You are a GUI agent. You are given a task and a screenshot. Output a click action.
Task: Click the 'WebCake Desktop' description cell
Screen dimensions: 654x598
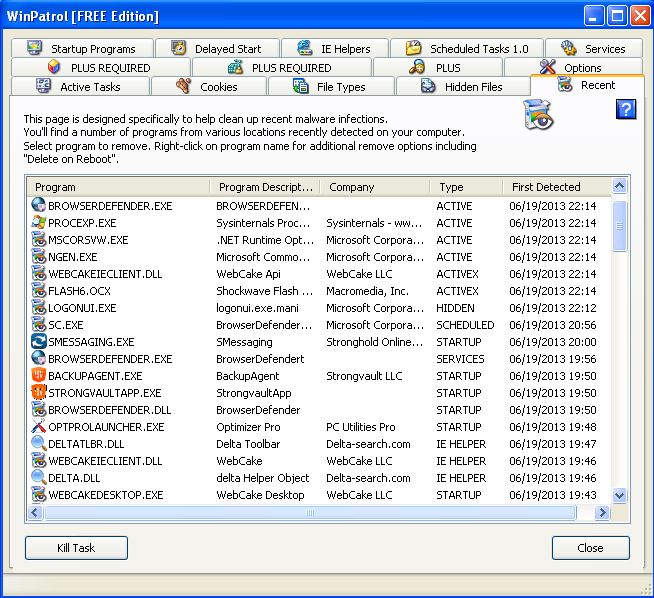tap(260, 495)
